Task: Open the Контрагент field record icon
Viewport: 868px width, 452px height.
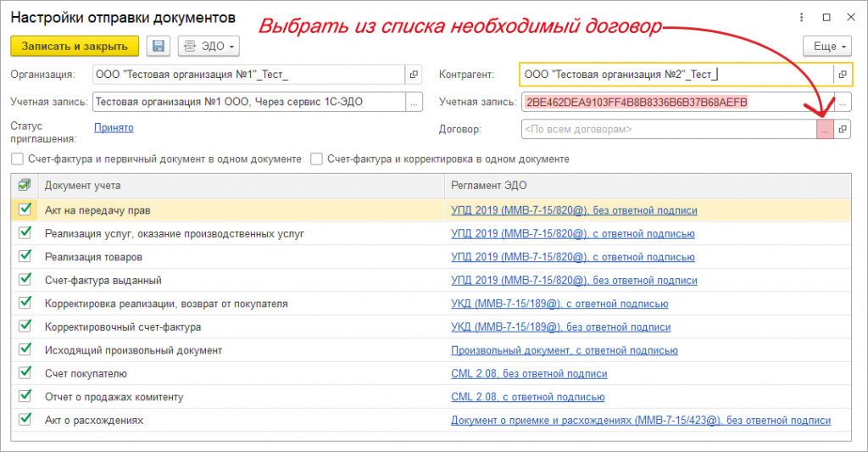Action: point(843,75)
